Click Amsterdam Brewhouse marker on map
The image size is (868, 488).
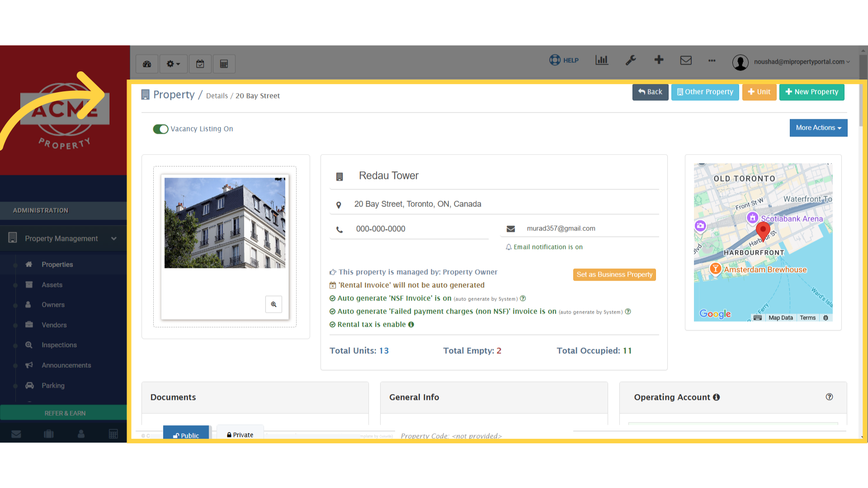[x=715, y=269]
